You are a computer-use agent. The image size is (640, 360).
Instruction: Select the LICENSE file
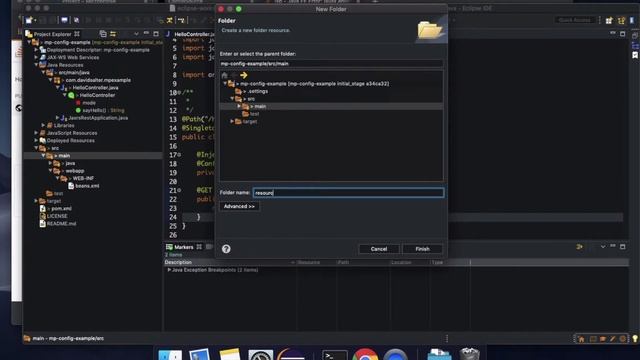(x=57, y=216)
